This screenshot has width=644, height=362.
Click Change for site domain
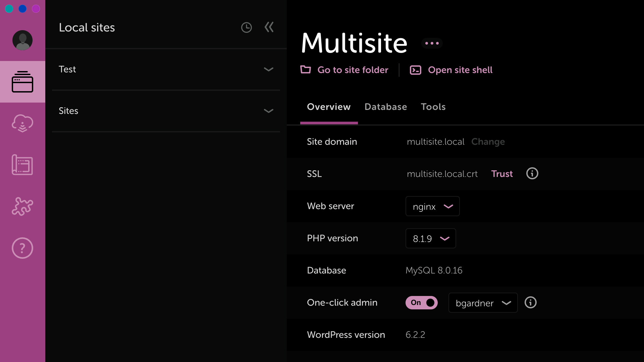489,141
